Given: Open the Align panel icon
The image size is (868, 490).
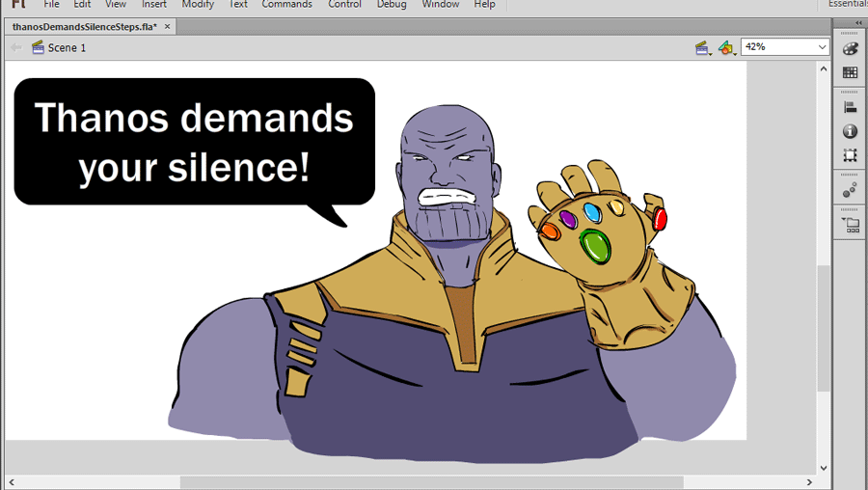Looking at the screenshot, I should click(851, 107).
